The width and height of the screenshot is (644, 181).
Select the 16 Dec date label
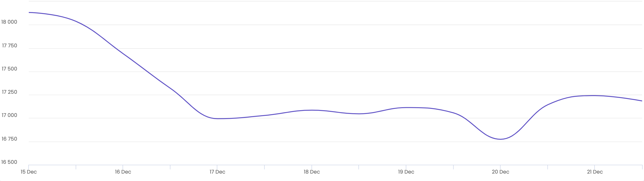point(123,172)
